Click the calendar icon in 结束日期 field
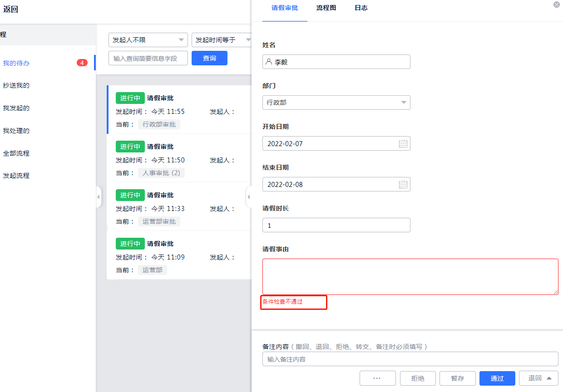This screenshot has height=392, width=563. [x=403, y=185]
